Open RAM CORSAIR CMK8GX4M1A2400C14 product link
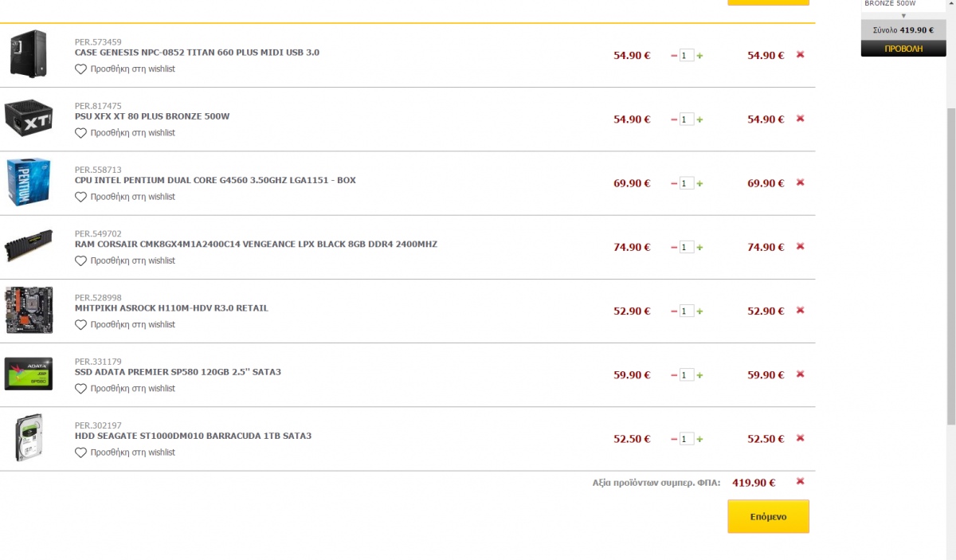The height and width of the screenshot is (560, 956). pos(256,244)
